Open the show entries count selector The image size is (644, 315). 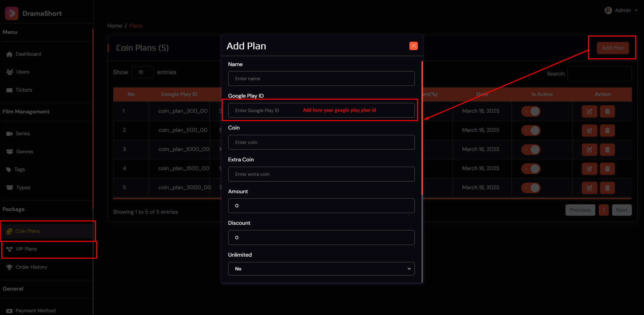(x=142, y=72)
